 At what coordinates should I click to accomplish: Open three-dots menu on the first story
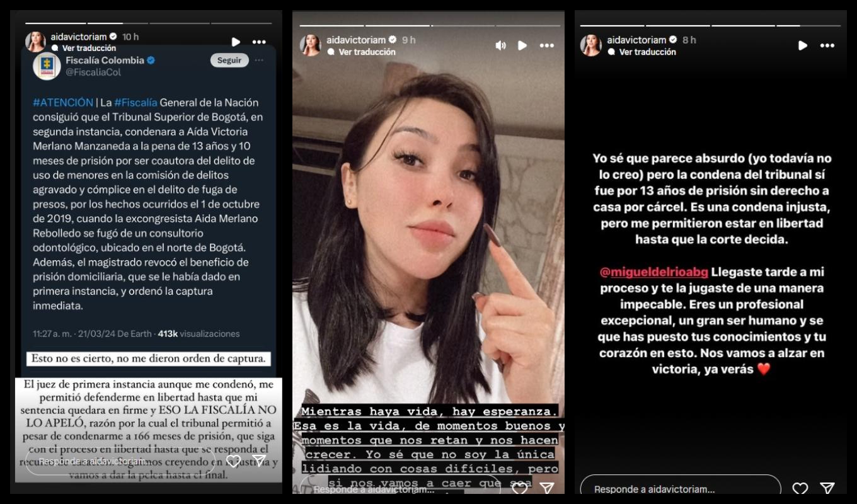pyautogui.click(x=259, y=42)
